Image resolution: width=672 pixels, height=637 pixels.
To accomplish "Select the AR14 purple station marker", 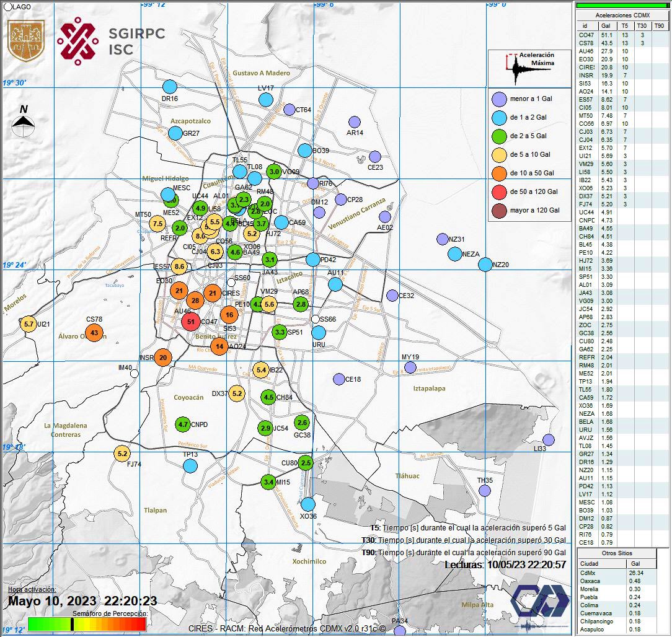I will click(x=355, y=122).
